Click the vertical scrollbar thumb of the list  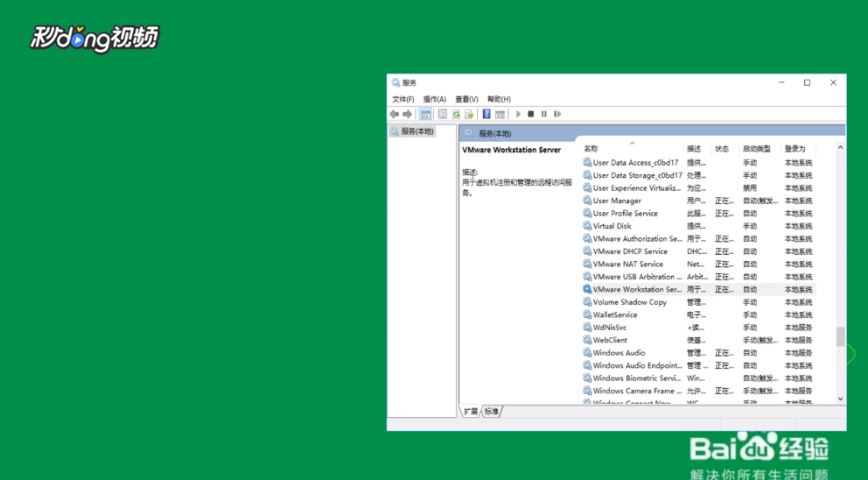pyautogui.click(x=840, y=336)
